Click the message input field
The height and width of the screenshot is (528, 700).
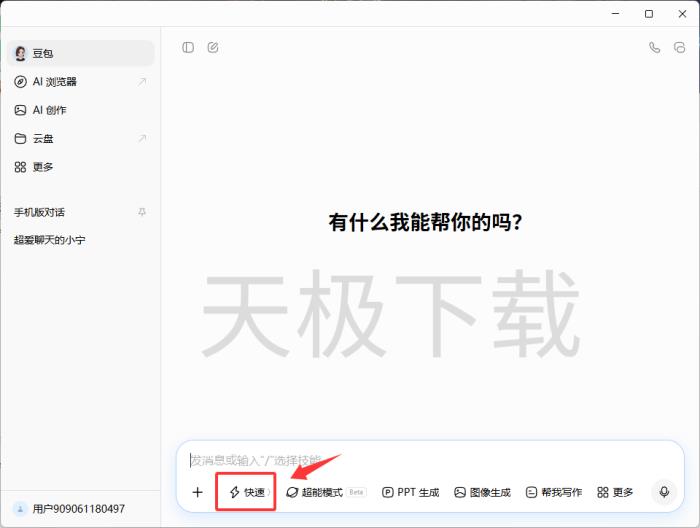pos(420,461)
